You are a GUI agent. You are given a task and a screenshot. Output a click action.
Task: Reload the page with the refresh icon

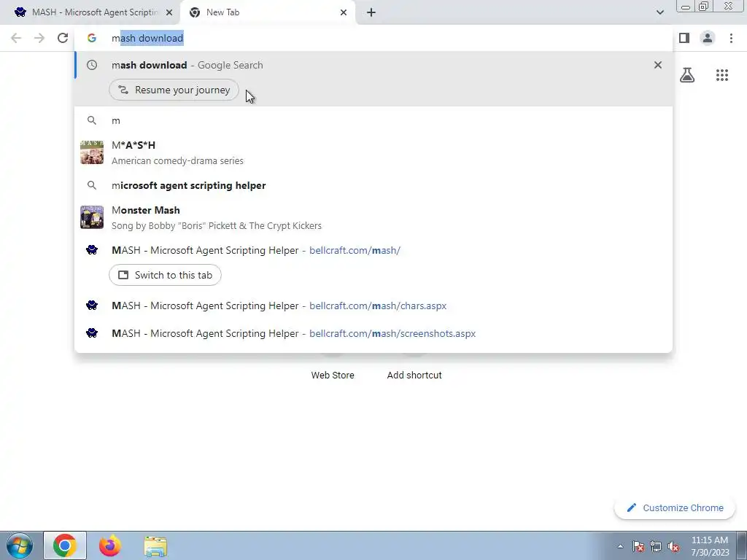pyautogui.click(x=63, y=38)
